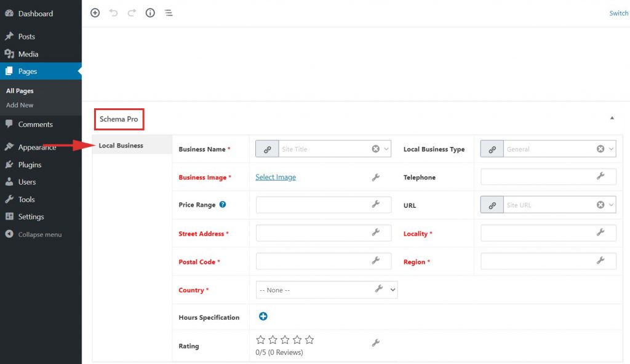Image resolution: width=630 pixels, height=364 pixels.
Task: Clear the Site Title selection
Action: click(375, 149)
